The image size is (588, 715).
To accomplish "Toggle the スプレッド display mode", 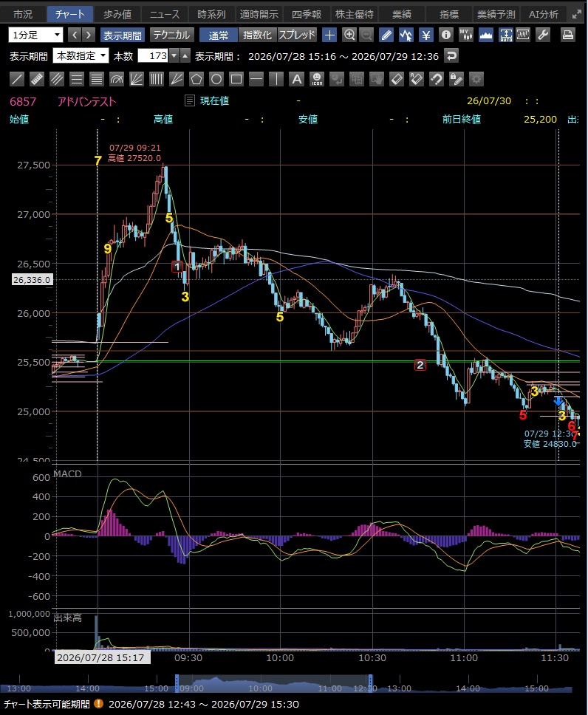I will coord(297,35).
